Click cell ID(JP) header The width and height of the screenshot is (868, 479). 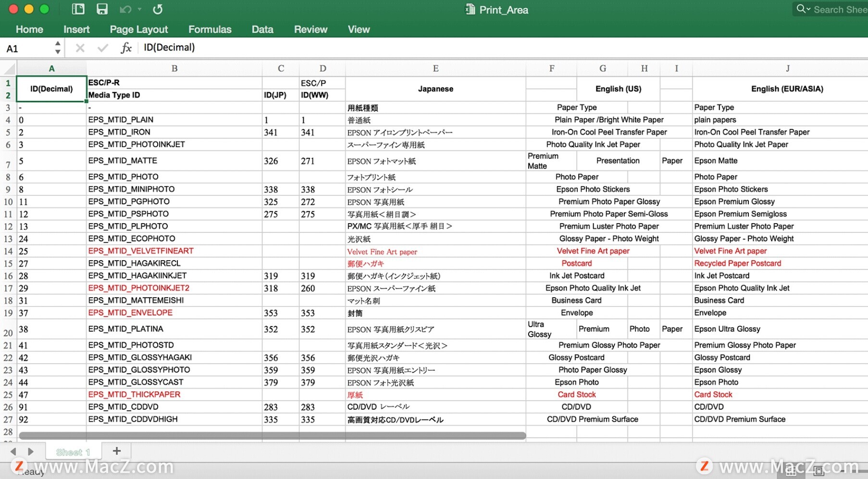tap(281, 95)
